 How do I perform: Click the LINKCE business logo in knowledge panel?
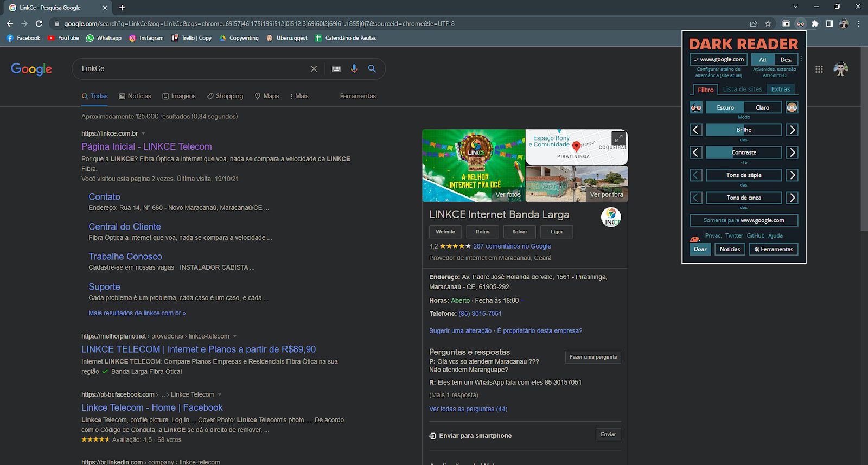(x=611, y=217)
